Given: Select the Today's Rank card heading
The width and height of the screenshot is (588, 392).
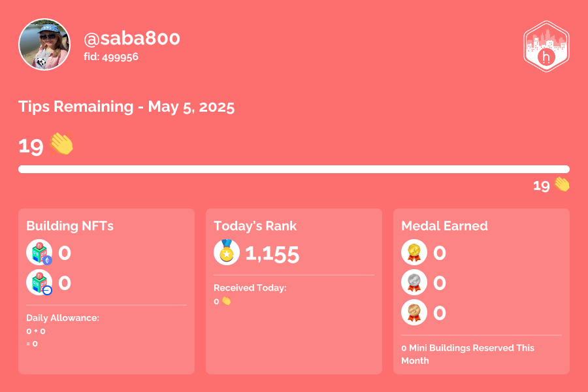Looking at the screenshot, I should pyautogui.click(x=255, y=226).
